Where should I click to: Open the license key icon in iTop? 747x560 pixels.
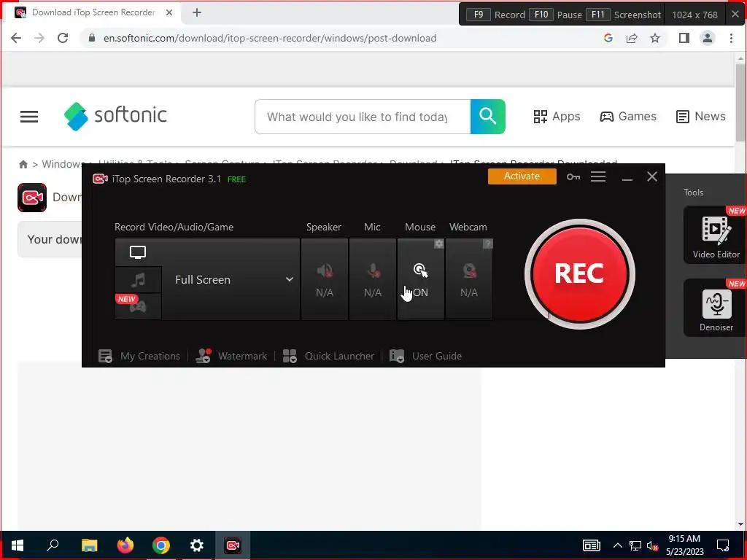pos(573,176)
